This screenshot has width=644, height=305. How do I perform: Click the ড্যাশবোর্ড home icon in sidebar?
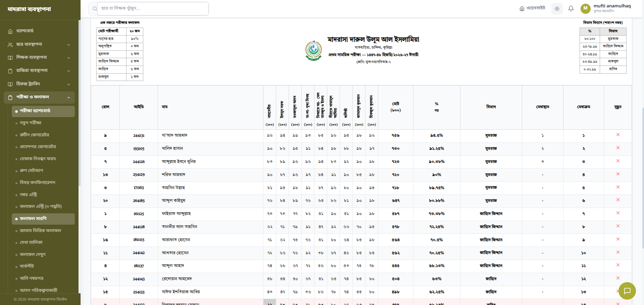[x=10, y=31]
